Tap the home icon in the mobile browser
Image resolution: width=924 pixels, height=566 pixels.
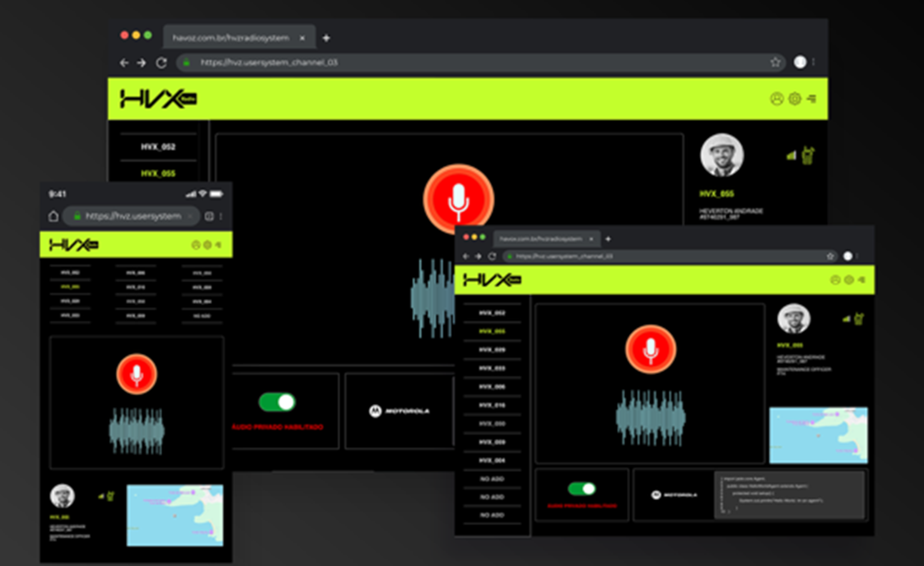coord(54,216)
